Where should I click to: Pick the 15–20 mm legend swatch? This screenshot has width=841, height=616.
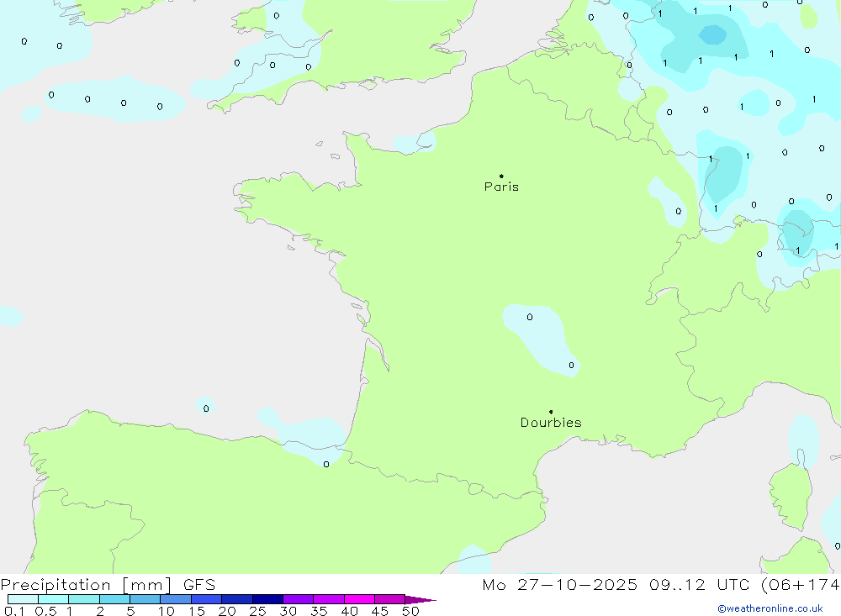pyautogui.click(x=207, y=599)
